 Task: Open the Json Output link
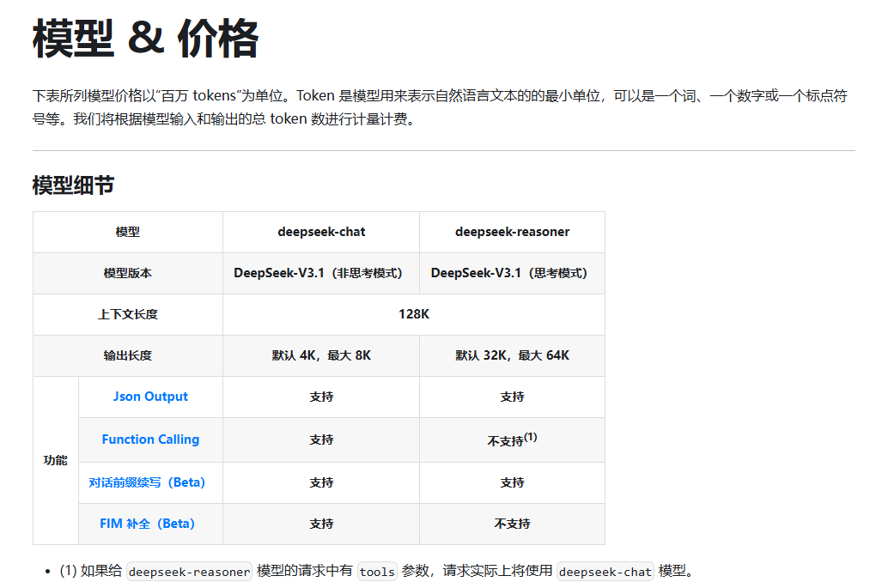tap(150, 397)
